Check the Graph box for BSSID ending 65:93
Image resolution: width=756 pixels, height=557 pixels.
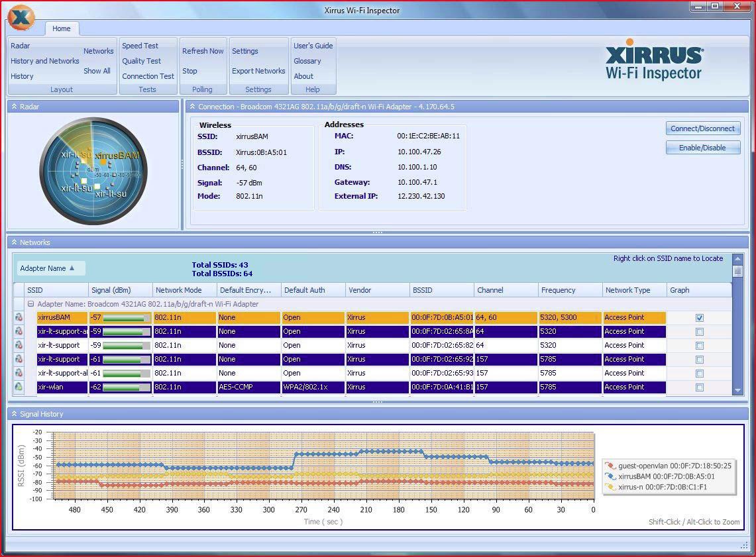tap(700, 374)
